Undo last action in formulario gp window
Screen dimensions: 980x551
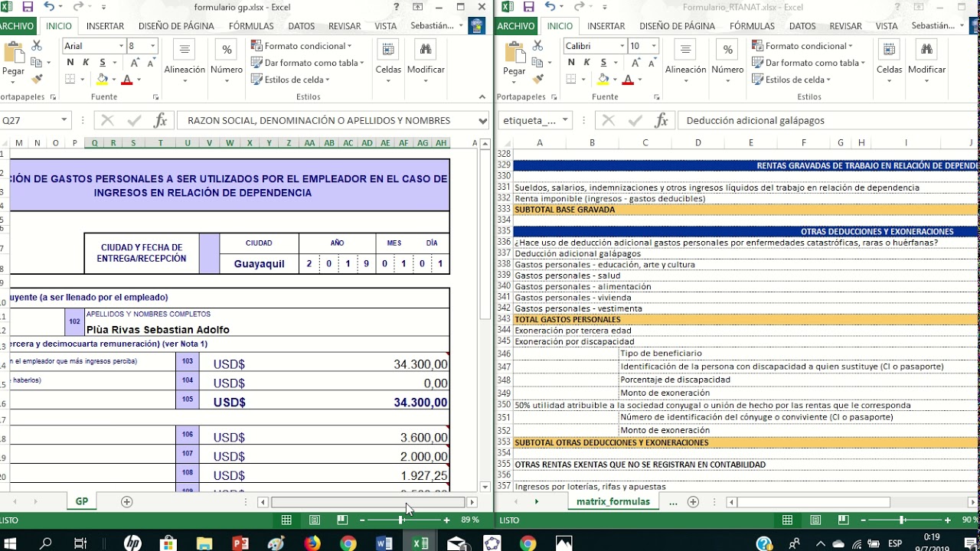(x=49, y=7)
